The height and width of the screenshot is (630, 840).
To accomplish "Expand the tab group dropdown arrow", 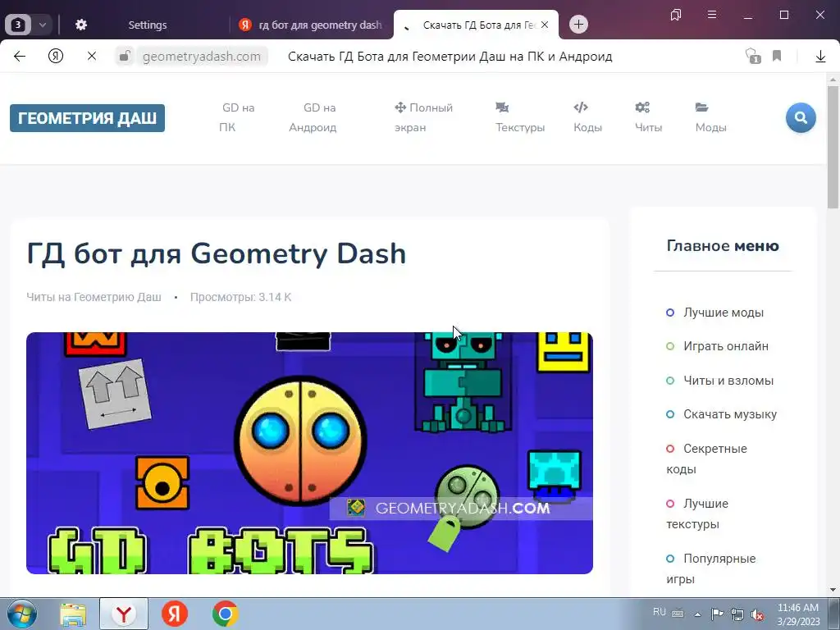I will (43, 25).
